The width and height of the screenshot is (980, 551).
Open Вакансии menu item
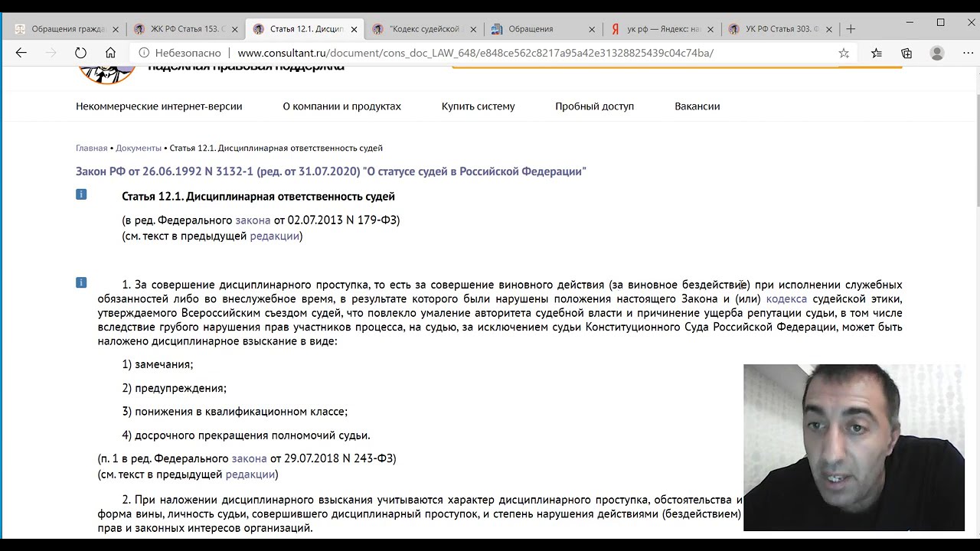click(x=697, y=106)
